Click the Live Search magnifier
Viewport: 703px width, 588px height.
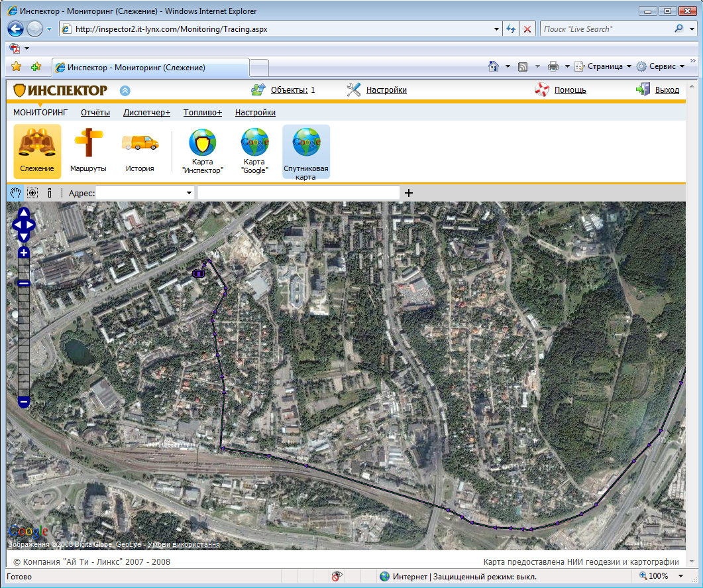click(x=678, y=29)
